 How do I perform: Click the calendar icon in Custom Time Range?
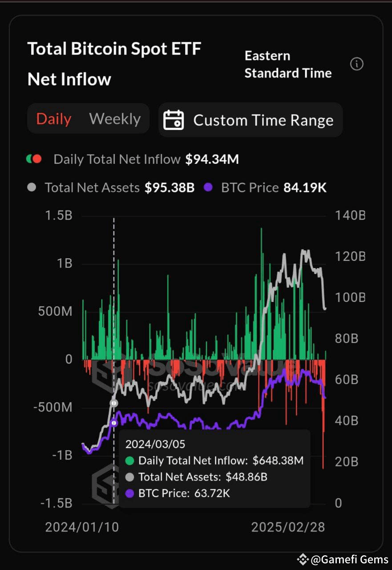[x=174, y=119]
